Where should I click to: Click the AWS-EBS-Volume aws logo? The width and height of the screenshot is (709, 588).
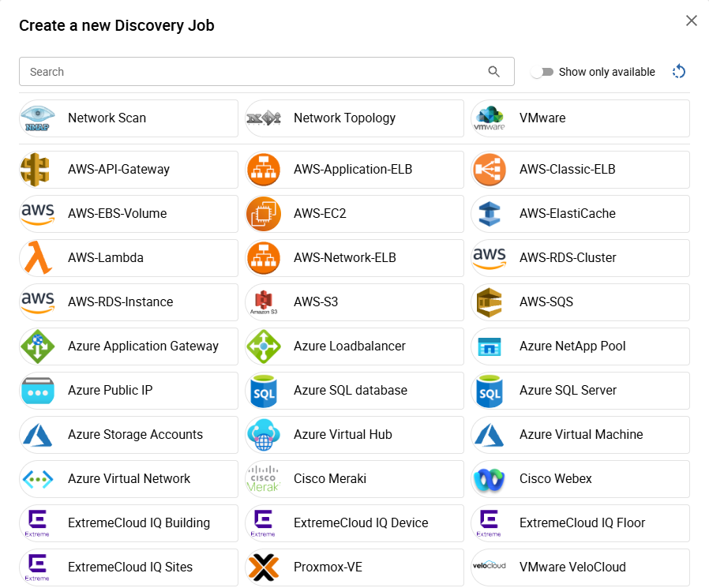[38, 214]
